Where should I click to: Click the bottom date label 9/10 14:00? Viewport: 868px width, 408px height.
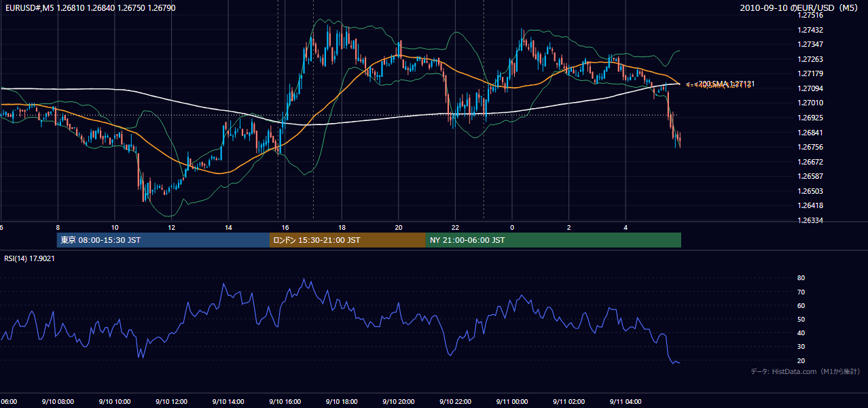(228, 402)
